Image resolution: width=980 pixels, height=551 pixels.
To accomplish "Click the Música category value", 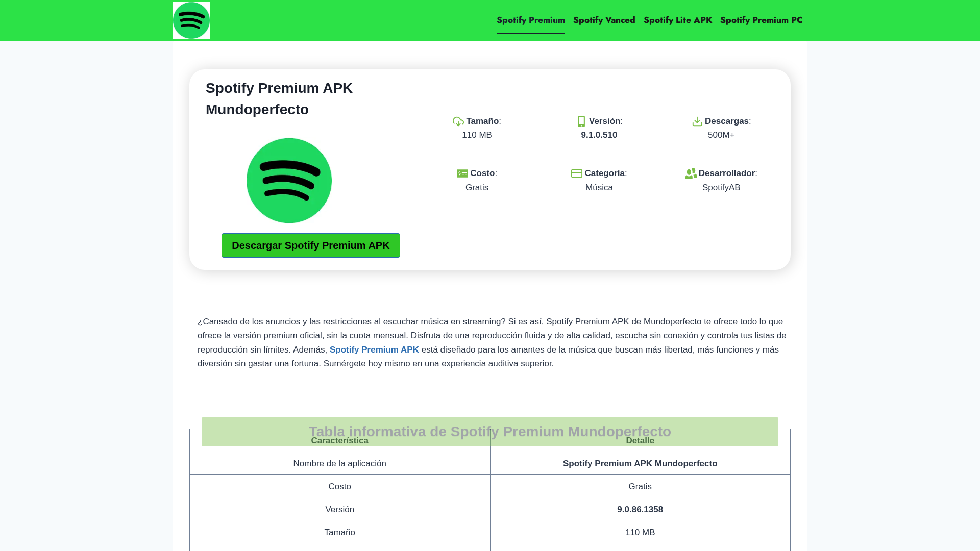I will coord(599,188).
